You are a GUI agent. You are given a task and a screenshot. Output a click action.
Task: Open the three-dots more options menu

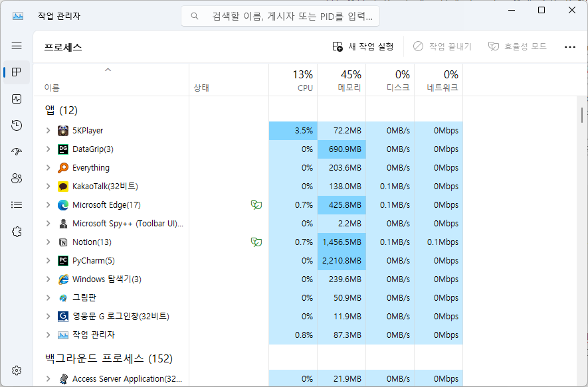569,47
